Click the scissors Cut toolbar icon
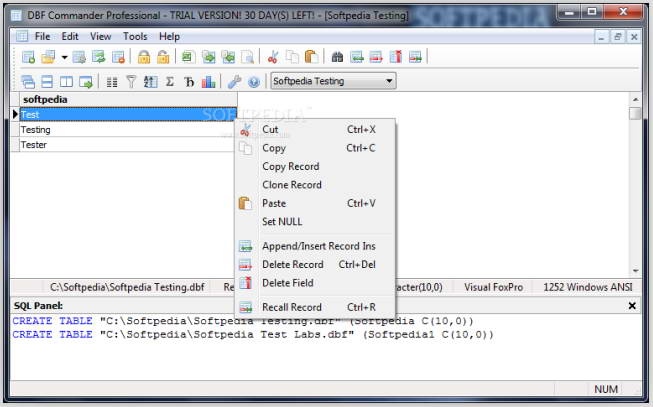 tap(273, 57)
